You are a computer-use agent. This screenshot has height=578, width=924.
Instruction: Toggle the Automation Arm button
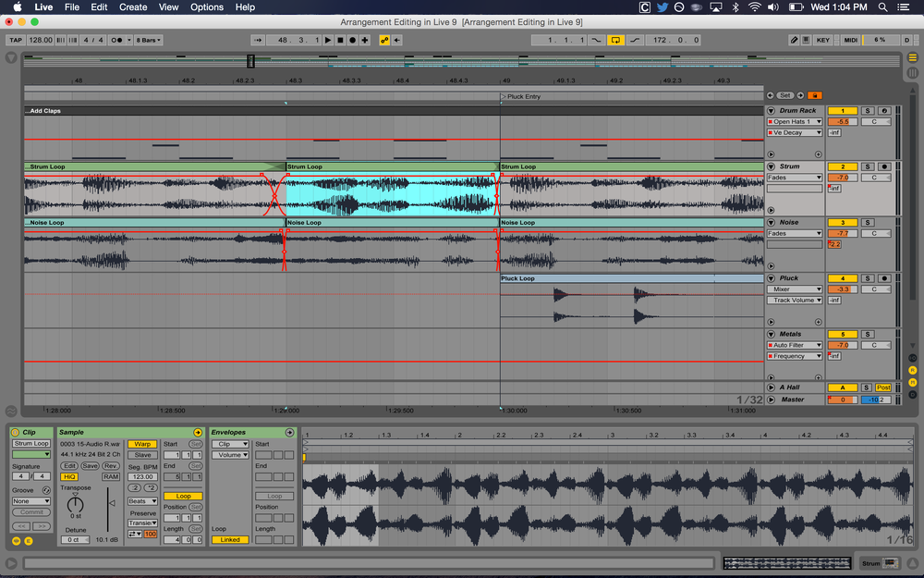click(x=384, y=40)
